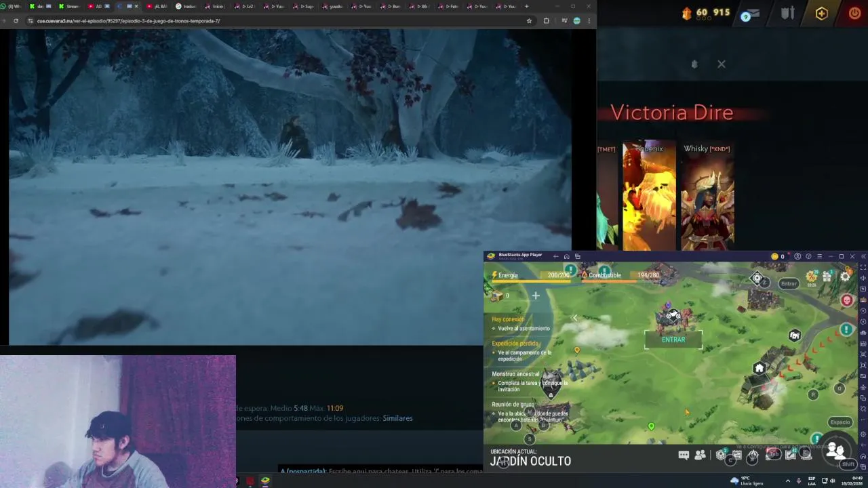Click the orange location pin on map

[577, 350]
